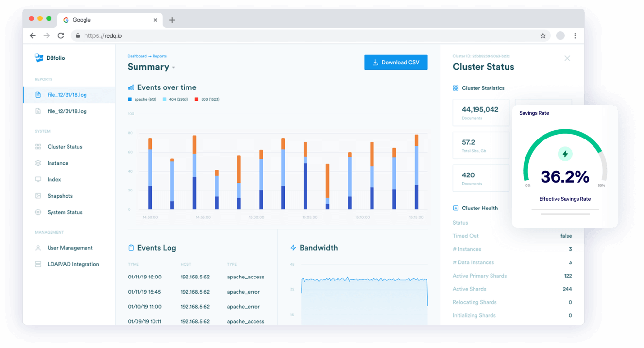The width and height of the screenshot is (644, 348).
Task: Click the Download CSV button
Action: point(396,62)
